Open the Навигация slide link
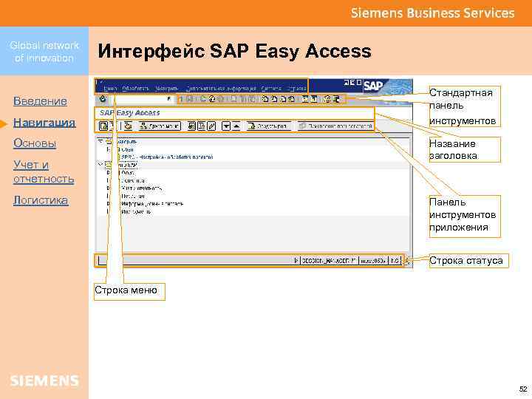This screenshot has height=399, width=532. click(44, 123)
